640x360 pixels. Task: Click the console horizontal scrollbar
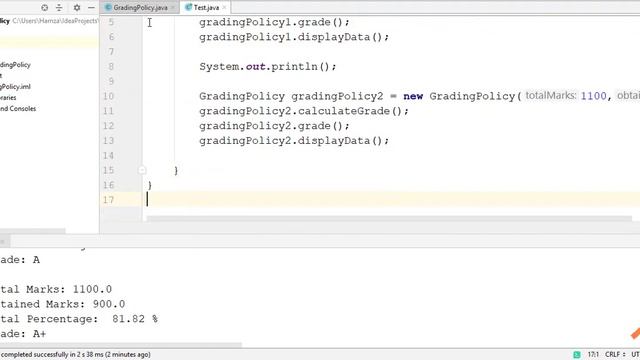pyautogui.click(x=121, y=345)
